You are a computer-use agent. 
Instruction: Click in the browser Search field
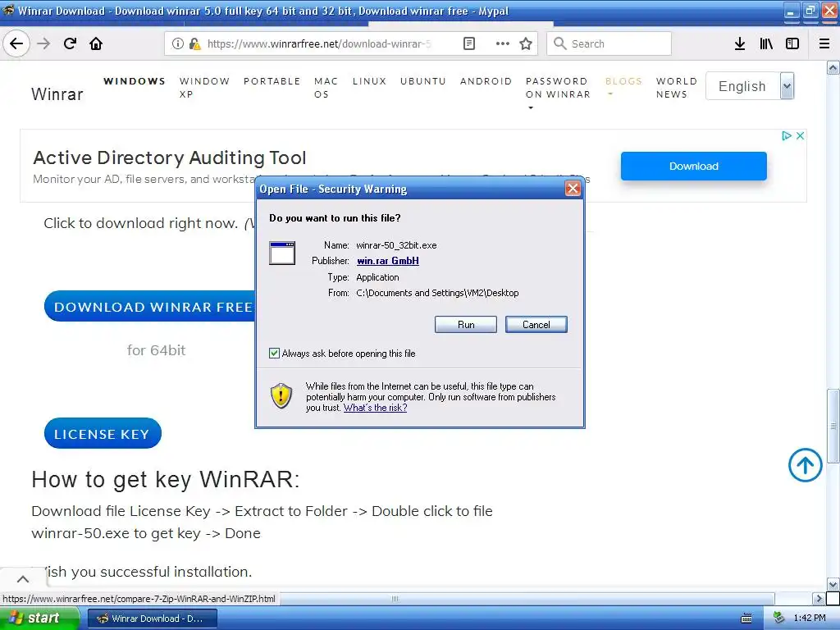(x=609, y=43)
